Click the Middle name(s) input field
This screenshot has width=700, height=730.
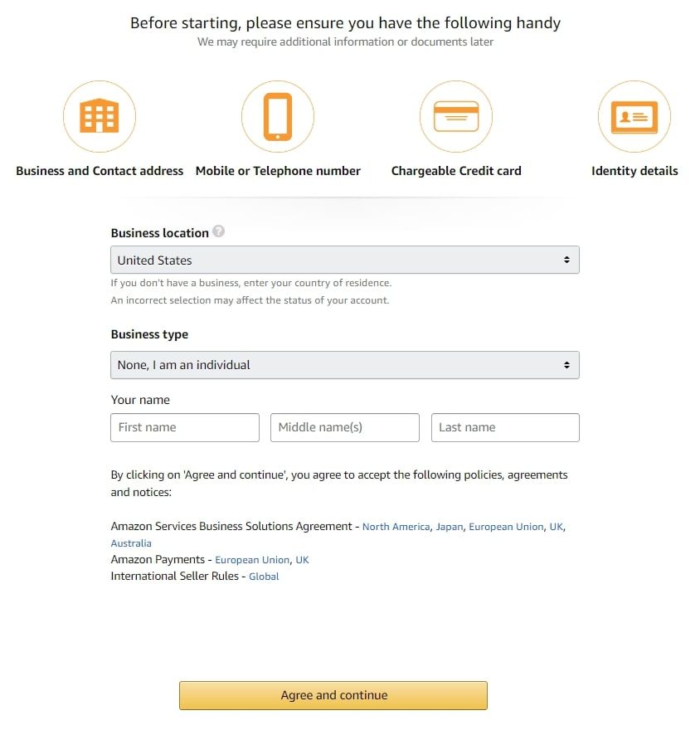coord(344,427)
